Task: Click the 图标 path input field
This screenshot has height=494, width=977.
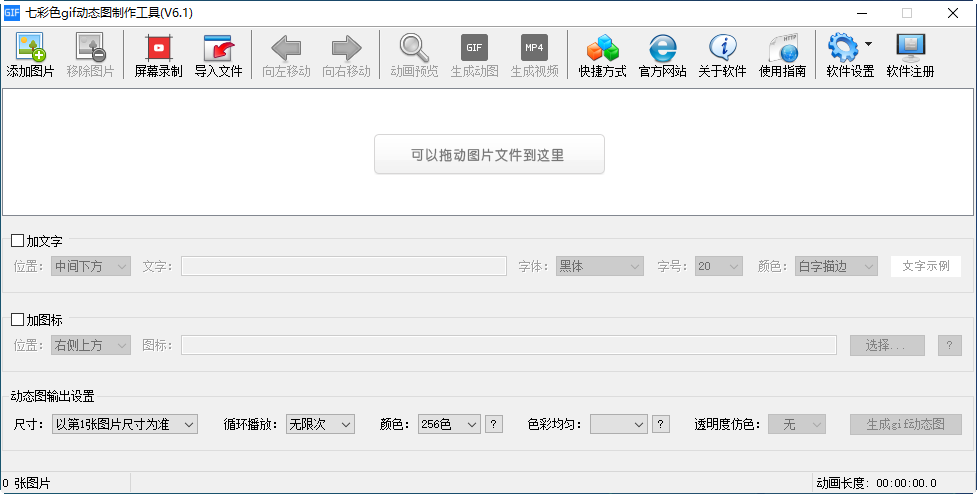Action: pos(509,345)
